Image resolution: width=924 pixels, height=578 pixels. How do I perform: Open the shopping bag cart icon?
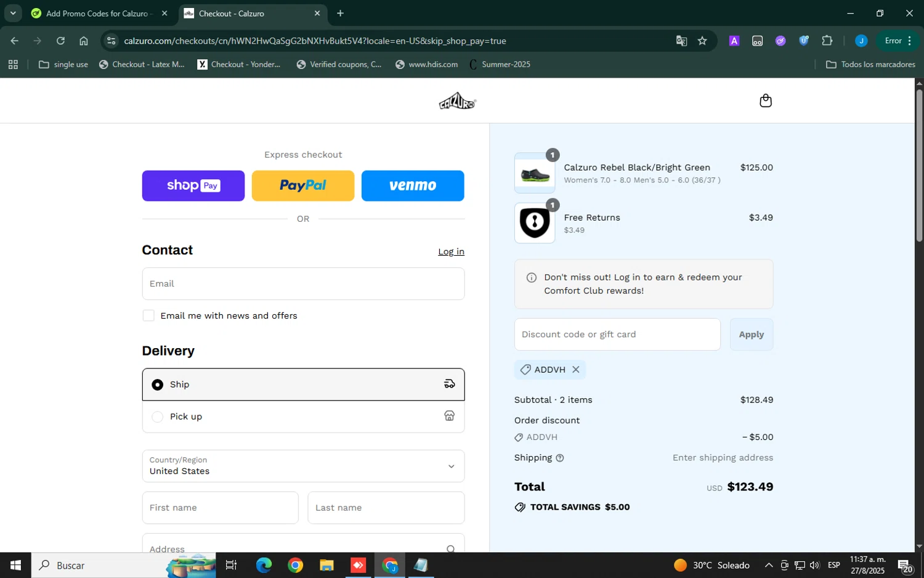point(766,100)
